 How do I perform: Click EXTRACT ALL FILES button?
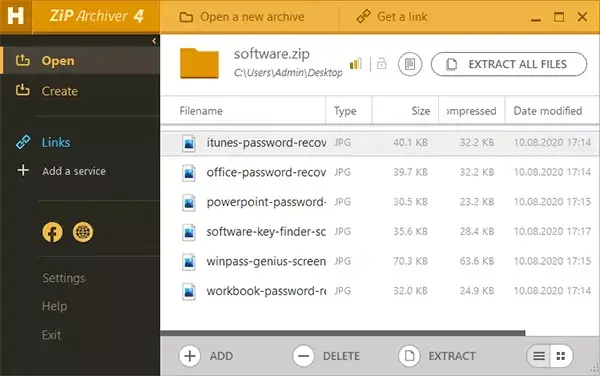coord(509,64)
